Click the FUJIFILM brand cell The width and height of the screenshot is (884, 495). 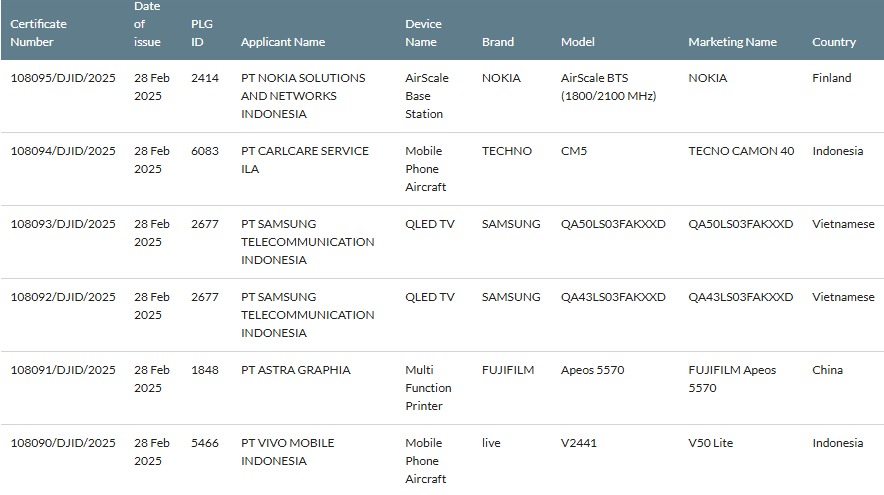pos(508,370)
